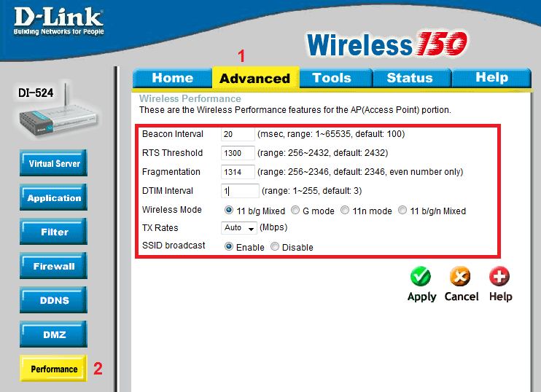Open the DDNS settings

53,300
